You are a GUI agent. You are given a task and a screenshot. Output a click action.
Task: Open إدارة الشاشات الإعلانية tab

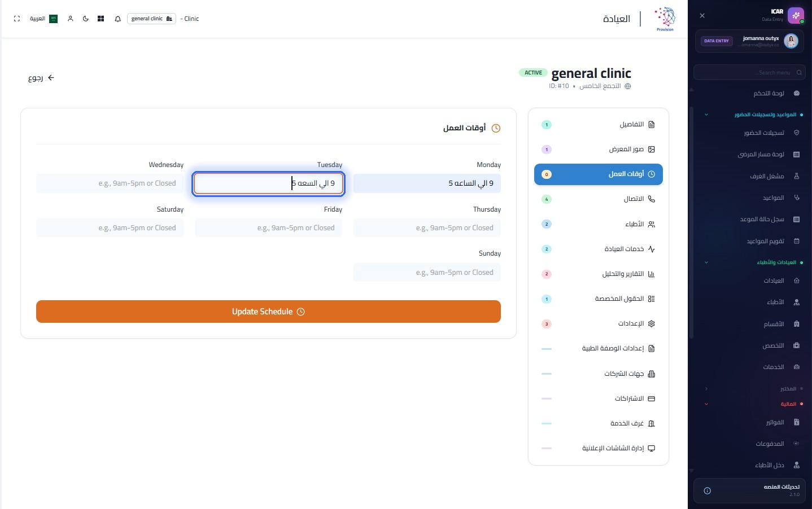(x=599, y=448)
